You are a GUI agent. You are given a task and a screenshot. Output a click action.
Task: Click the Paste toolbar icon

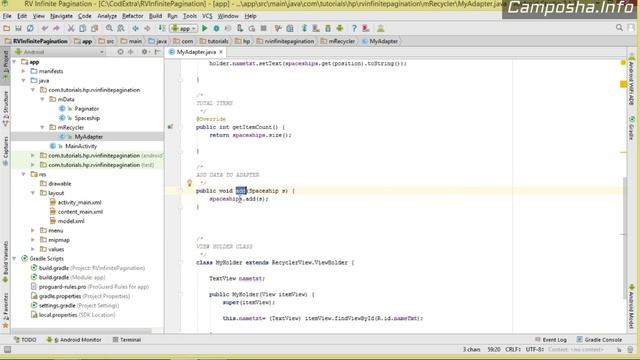95,29
